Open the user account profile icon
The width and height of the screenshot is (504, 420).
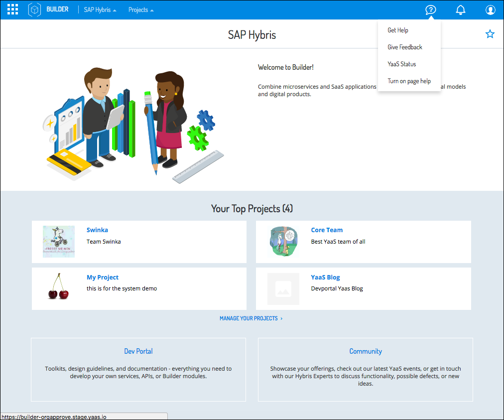[490, 10]
